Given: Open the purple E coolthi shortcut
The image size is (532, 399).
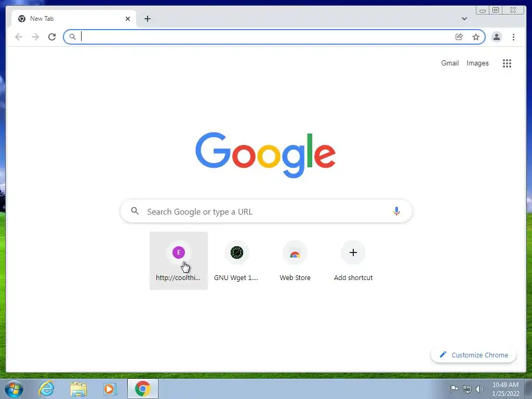Looking at the screenshot, I should pyautogui.click(x=179, y=261).
